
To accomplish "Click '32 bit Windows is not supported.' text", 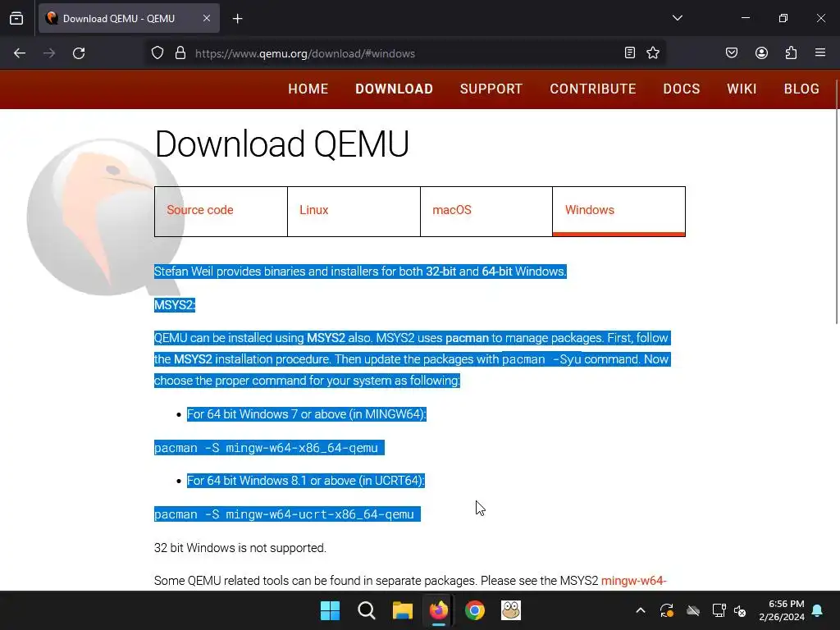I will pos(240,548).
